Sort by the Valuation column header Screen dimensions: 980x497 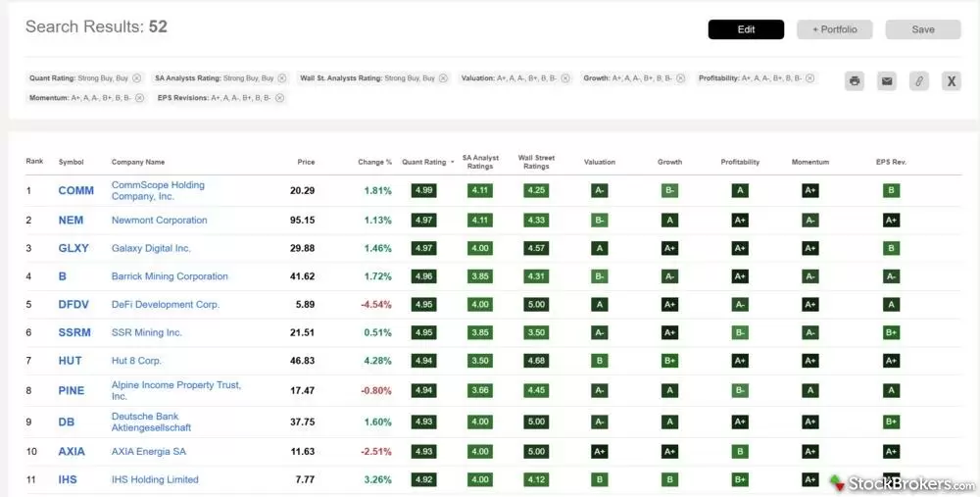coord(600,162)
